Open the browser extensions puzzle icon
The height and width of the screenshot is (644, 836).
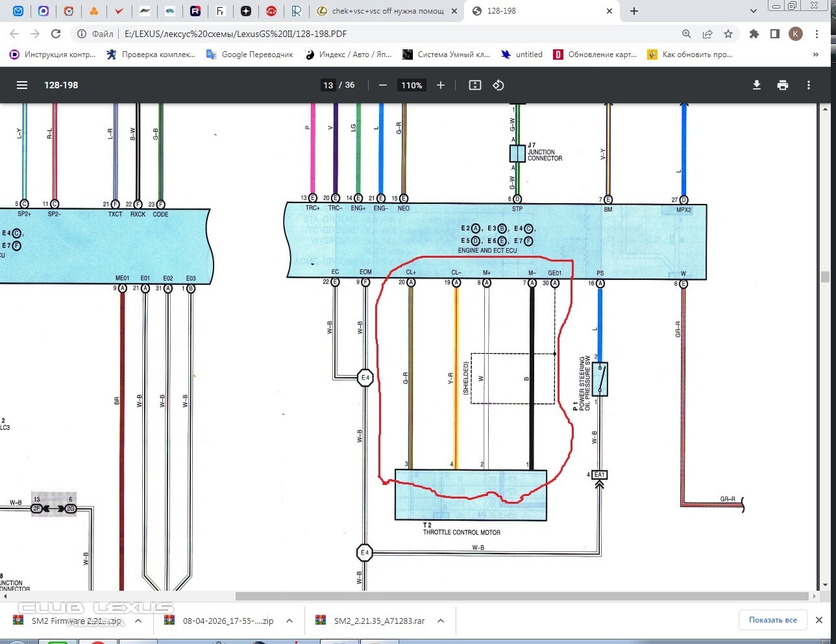[754, 34]
